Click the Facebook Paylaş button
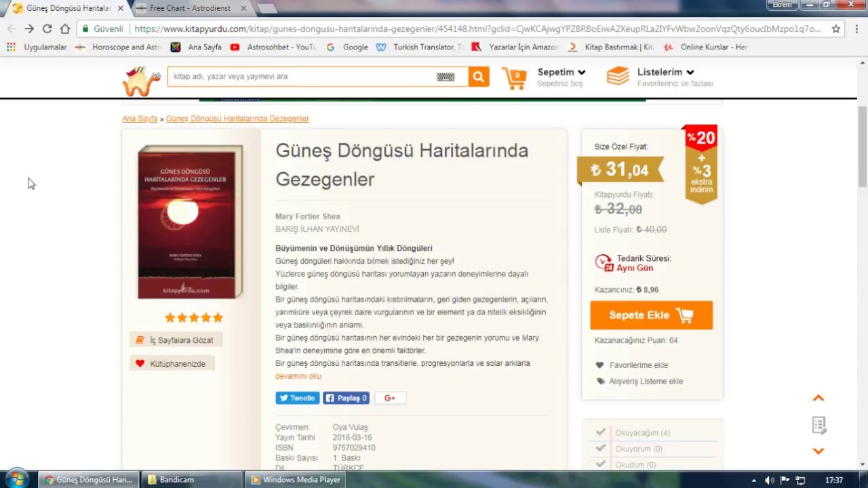The height and width of the screenshot is (488, 868). 346,398
